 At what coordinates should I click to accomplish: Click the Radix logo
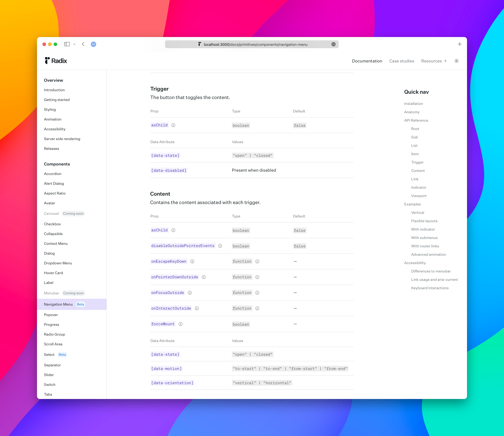56,61
